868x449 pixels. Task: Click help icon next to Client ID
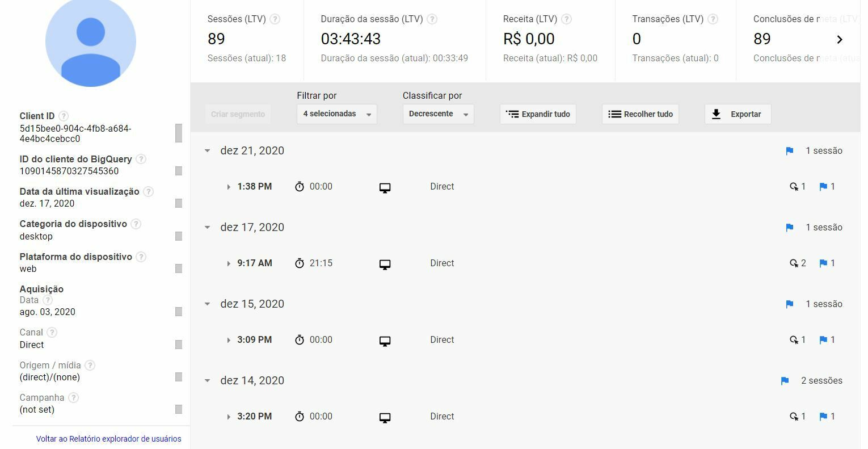tap(64, 116)
